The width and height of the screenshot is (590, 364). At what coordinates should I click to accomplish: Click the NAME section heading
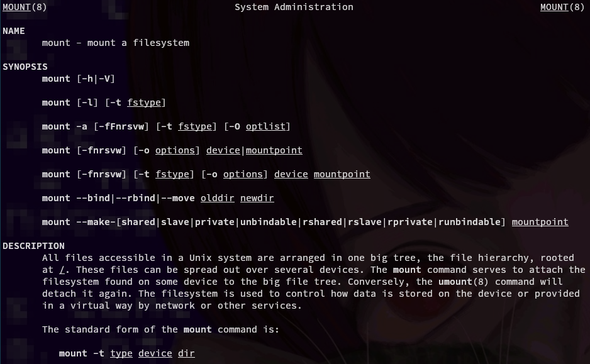point(14,31)
